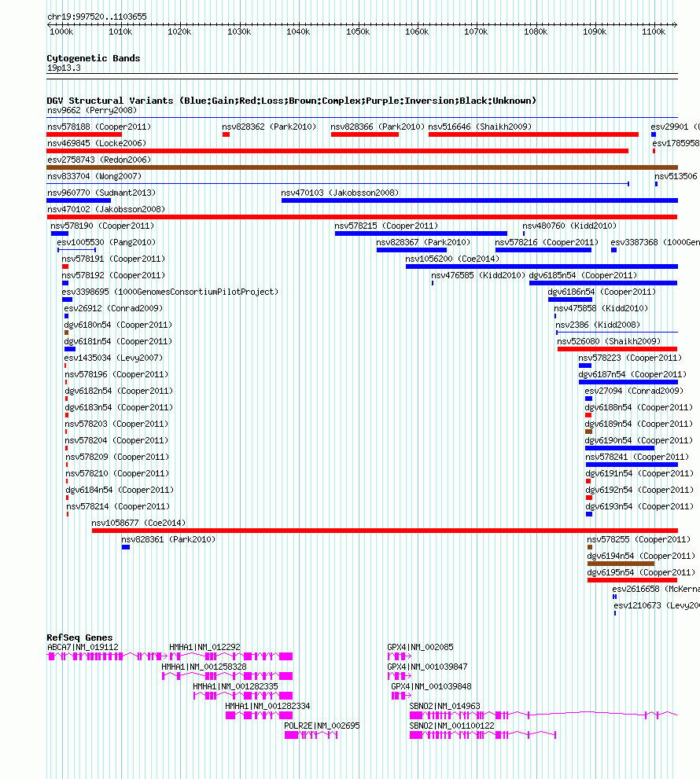Viewport: 700px width, 779px height.
Task: Click the nsv9662 (Perry2008) label
Action: (92, 110)
